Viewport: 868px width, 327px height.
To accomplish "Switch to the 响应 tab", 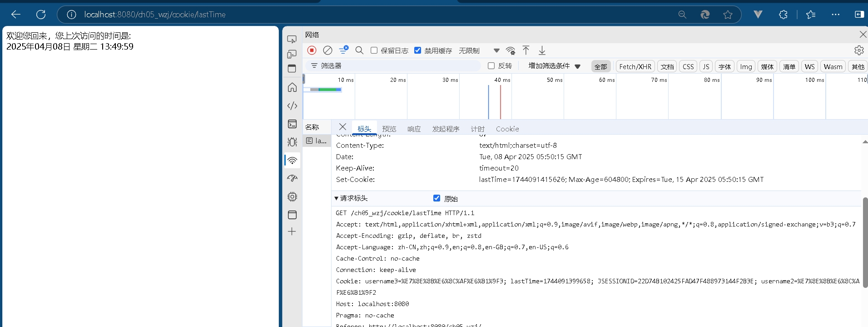I will coord(414,129).
